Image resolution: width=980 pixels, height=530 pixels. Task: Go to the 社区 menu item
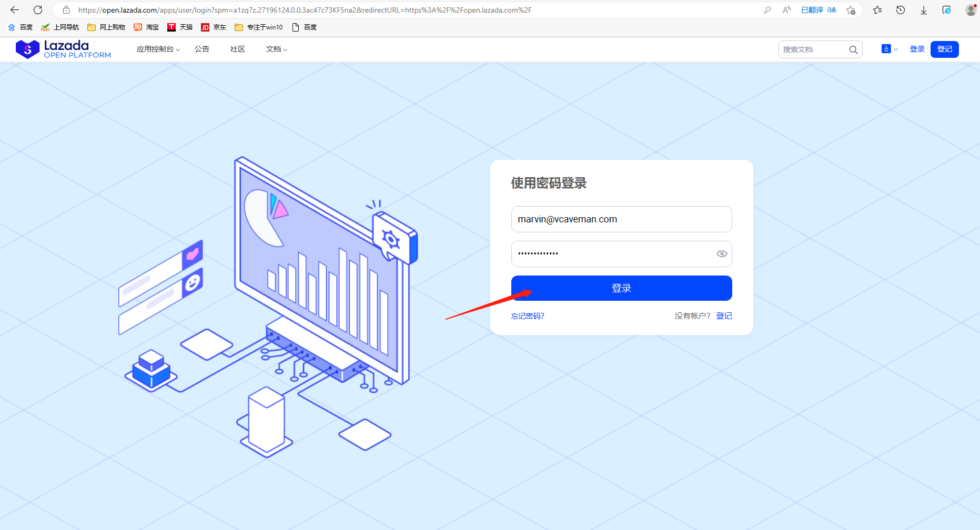pos(238,49)
